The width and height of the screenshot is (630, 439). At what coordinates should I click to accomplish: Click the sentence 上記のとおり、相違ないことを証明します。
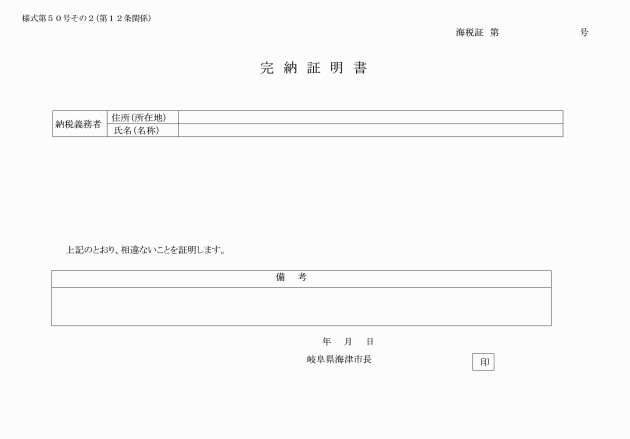click(x=146, y=250)
